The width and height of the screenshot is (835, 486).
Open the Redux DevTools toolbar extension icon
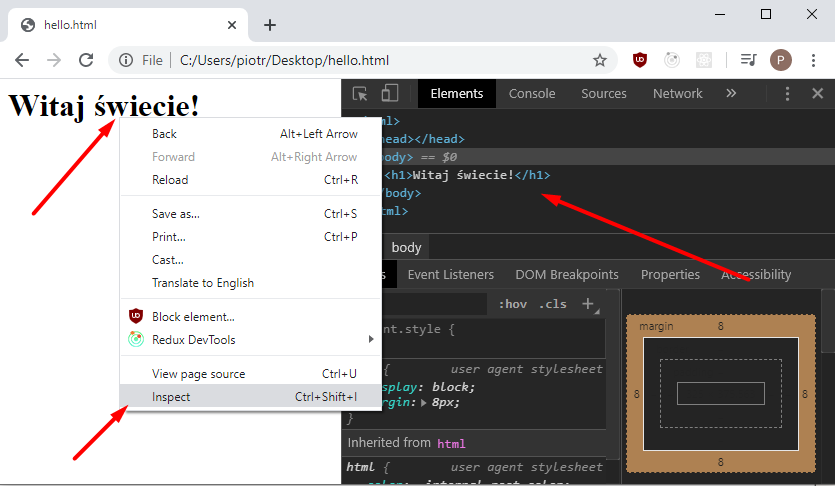[672, 60]
